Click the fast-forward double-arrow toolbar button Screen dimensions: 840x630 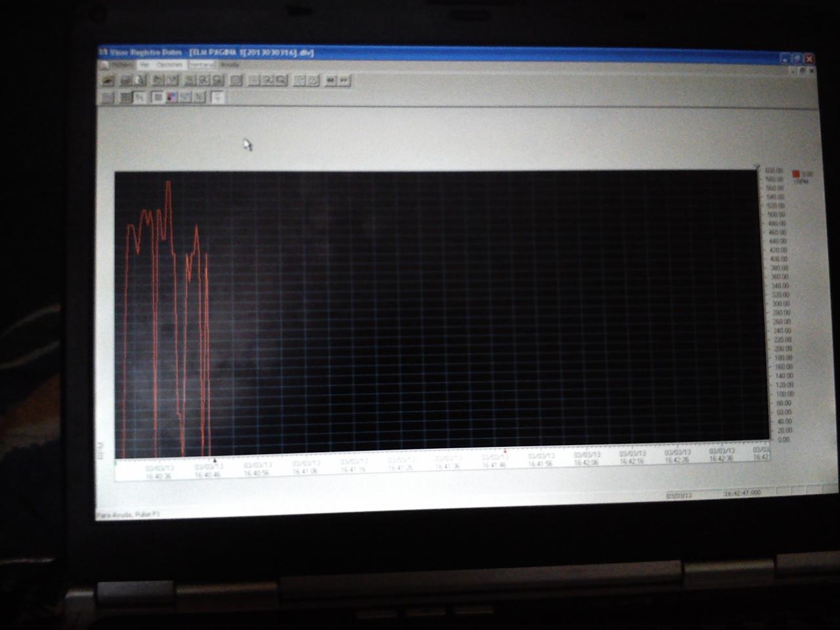(x=345, y=80)
